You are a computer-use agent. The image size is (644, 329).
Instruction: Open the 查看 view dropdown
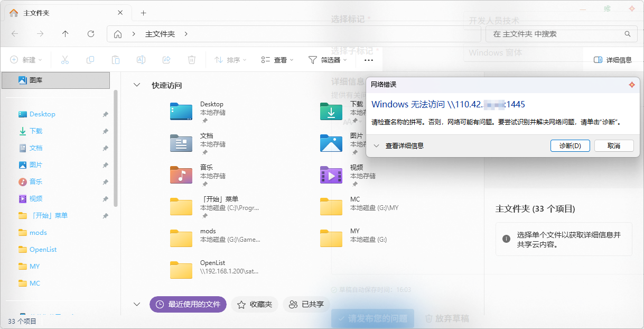point(277,59)
